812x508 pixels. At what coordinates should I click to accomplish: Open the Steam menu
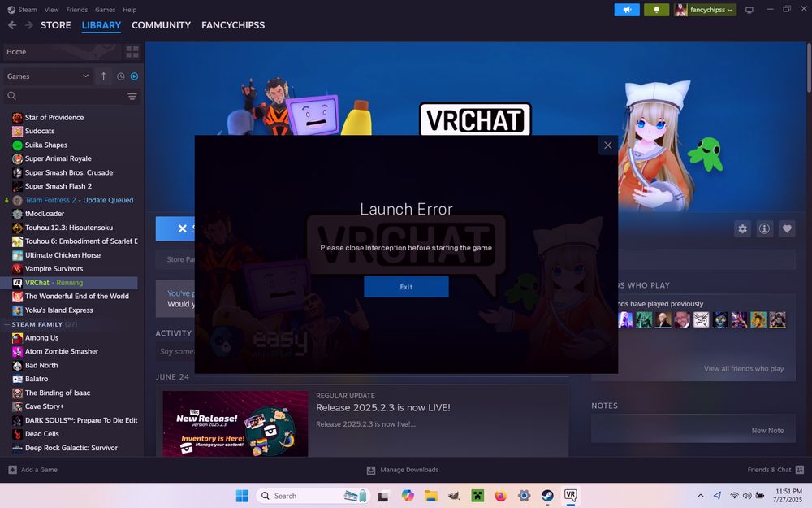22,9
